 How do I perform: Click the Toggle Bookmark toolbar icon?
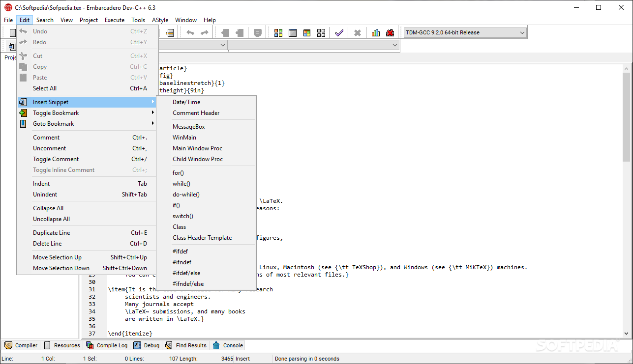point(225,33)
